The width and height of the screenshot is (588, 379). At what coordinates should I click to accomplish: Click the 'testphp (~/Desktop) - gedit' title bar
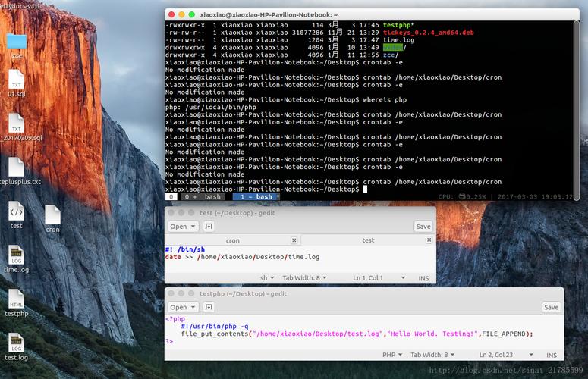coord(364,293)
